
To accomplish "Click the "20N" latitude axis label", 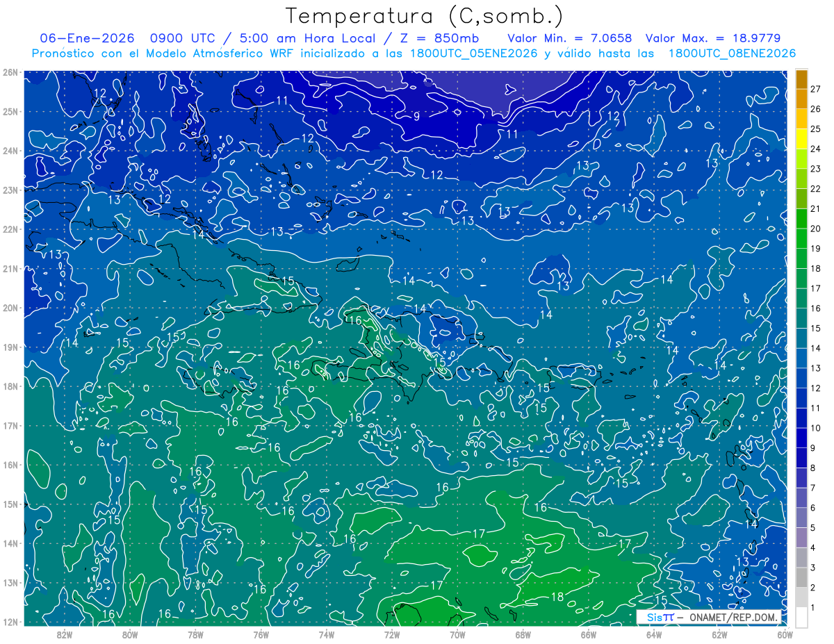I will pos(10,308).
